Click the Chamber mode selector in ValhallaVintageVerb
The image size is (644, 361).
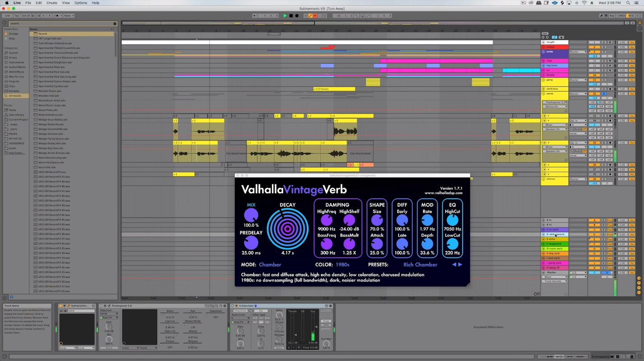coord(270,265)
